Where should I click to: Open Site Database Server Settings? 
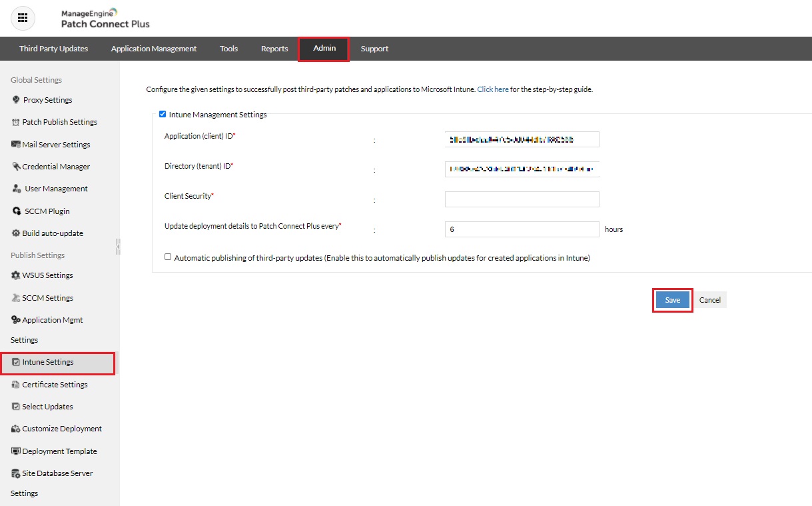click(57, 473)
